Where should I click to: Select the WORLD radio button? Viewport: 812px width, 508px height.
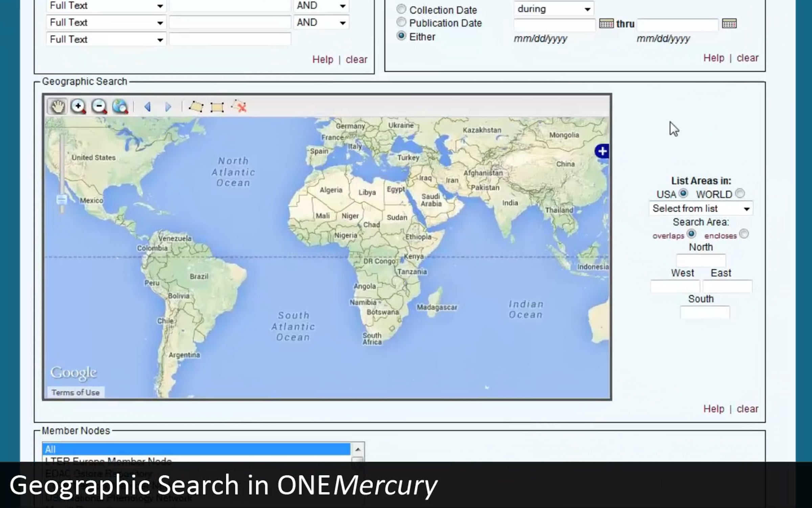point(740,193)
